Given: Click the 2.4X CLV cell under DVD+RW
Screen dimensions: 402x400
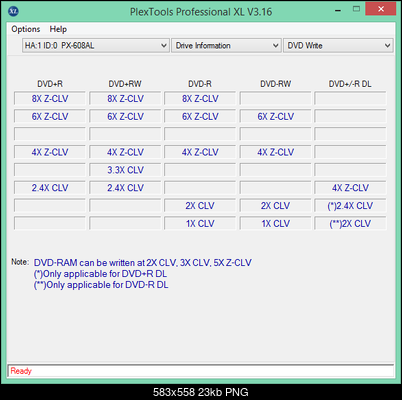Looking at the screenshot, I should click(125, 188).
